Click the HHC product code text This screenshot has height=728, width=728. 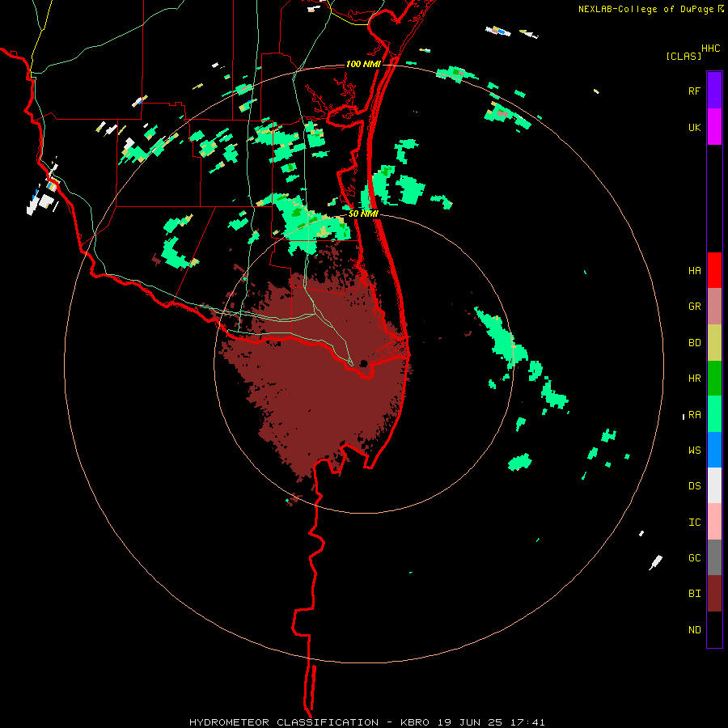[710, 49]
